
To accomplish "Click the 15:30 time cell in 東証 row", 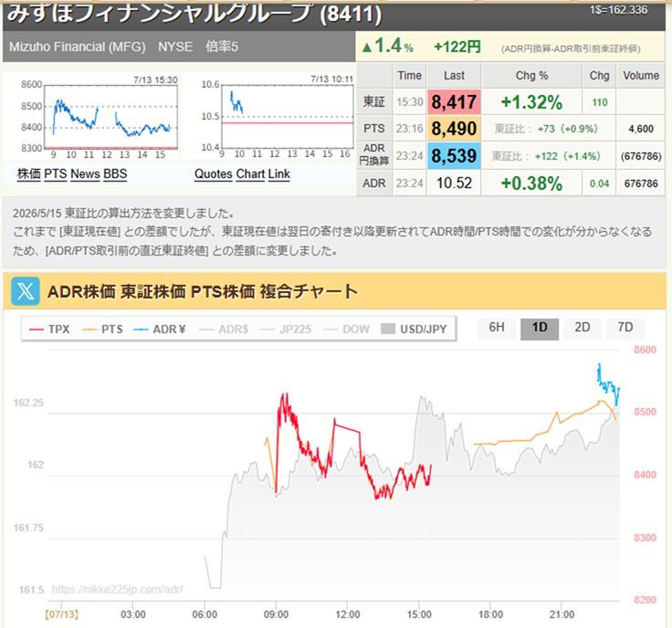I will 409,102.
